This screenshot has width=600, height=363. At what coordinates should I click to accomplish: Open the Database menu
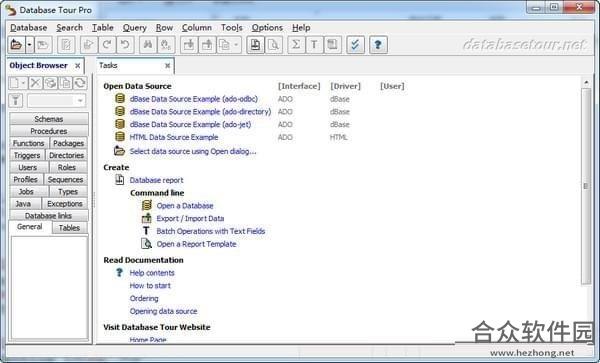(x=29, y=28)
